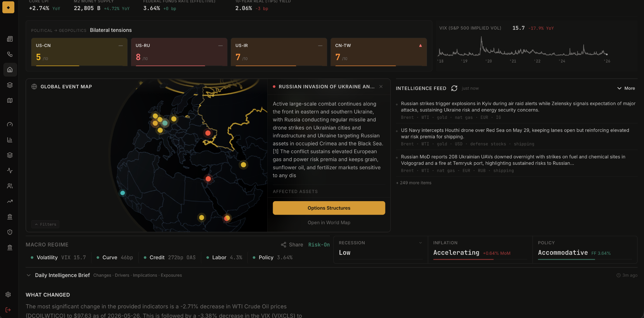Click the M2 Money Supply 22,805 B value
The image size is (644, 318).
point(87,8)
